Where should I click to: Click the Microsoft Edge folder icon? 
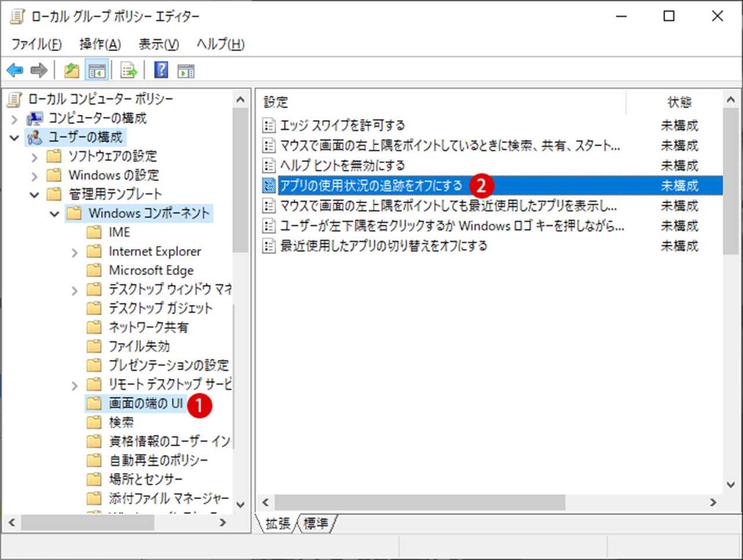pos(94,270)
